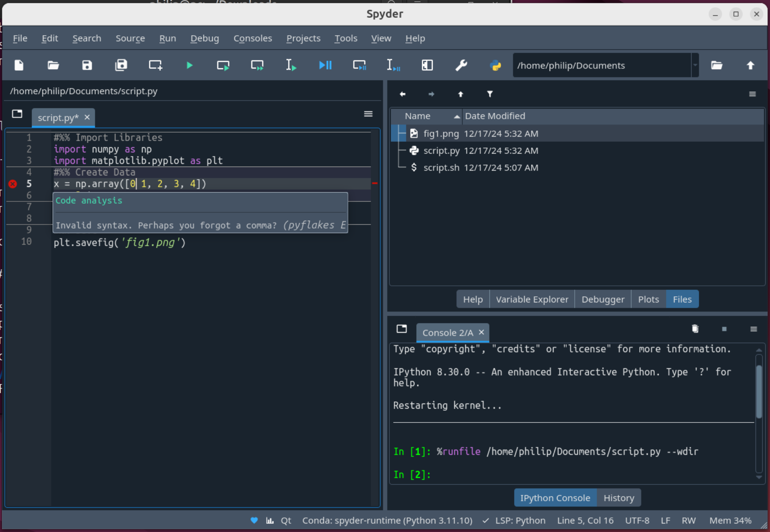Close the Console 2/A tab
The width and height of the screenshot is (770, 532).
pyautogui.click(x=481, y=332)
